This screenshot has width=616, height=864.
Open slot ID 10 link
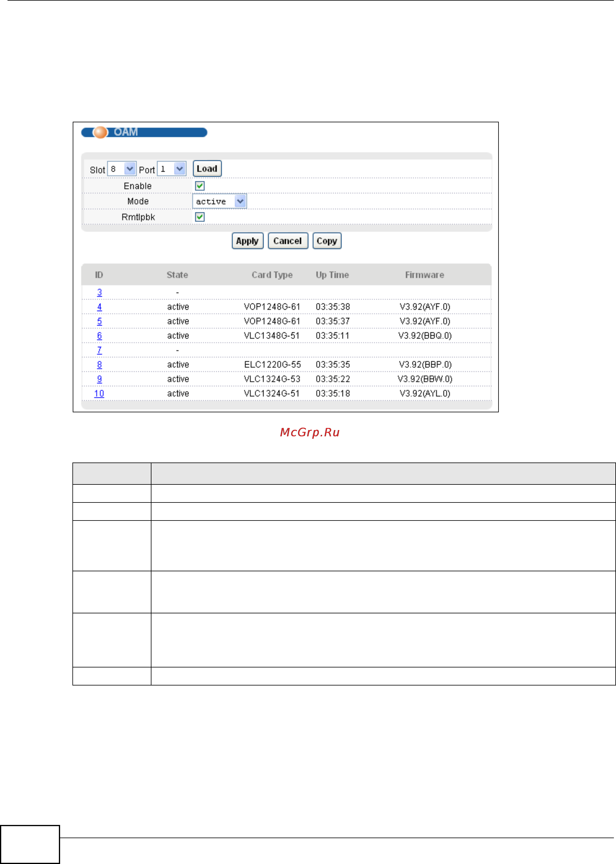(99, 393)
